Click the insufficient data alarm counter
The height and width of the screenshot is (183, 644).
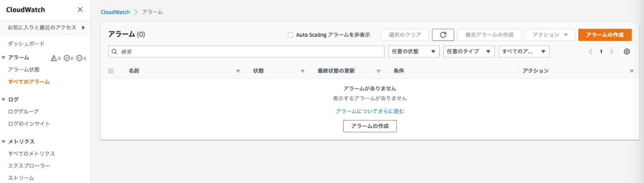coord(81,58)
